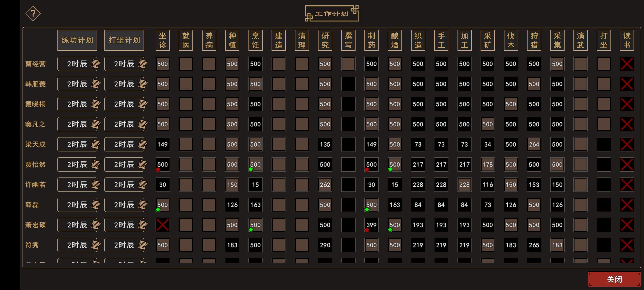Click 萧宏硕's green-starred 酿酒 500 cell
The image size is (644, 290).
[x=395, y=225]
